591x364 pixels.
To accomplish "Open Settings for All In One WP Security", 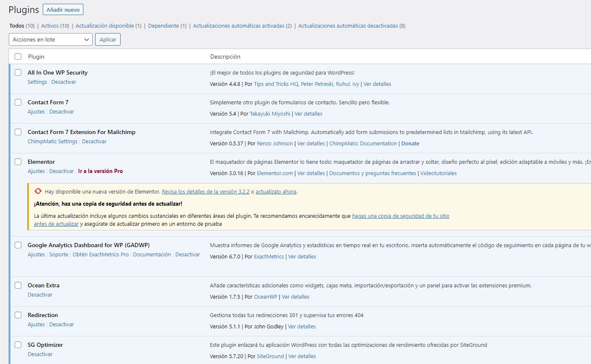I will coord(37,82).
